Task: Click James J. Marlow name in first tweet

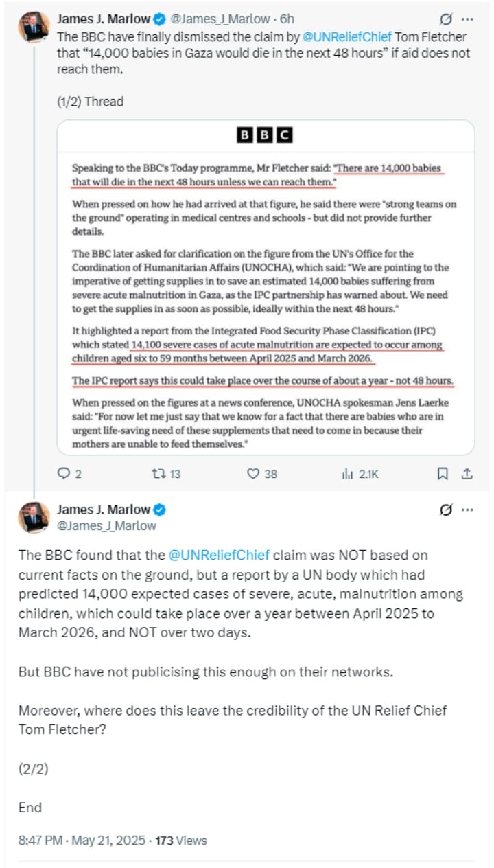Action: (102, 19)
